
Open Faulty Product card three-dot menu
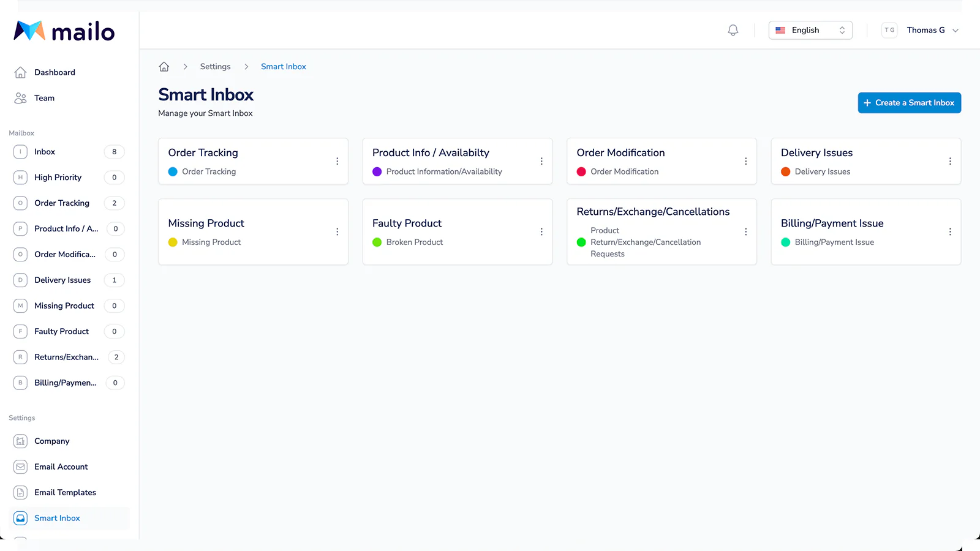pyautogui.click(x=541, y=232)
